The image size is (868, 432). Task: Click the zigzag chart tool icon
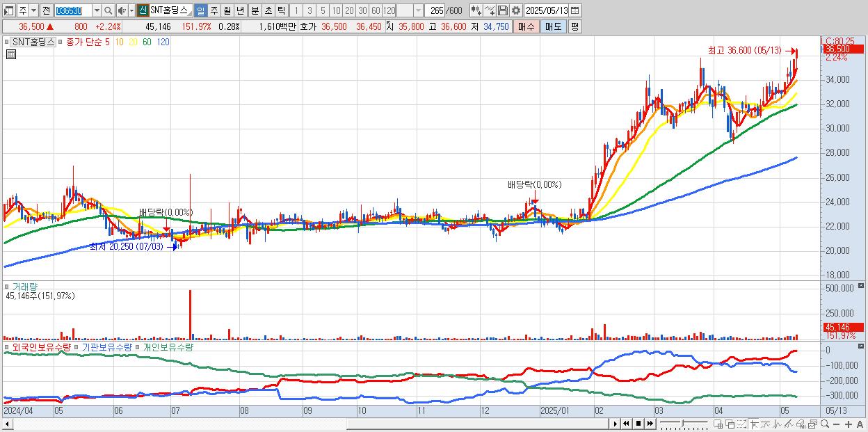(x=777, y=424)
